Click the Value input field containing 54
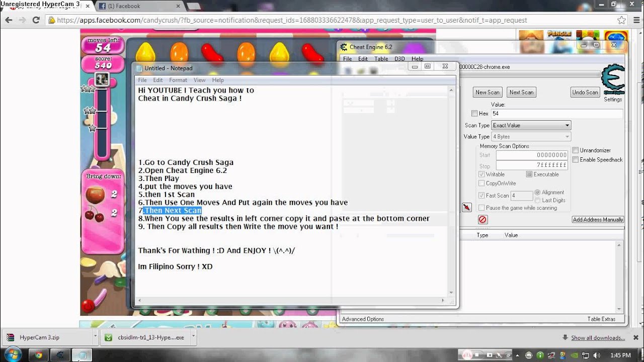This screenshot has width=644, height=362. coord(557,114)
